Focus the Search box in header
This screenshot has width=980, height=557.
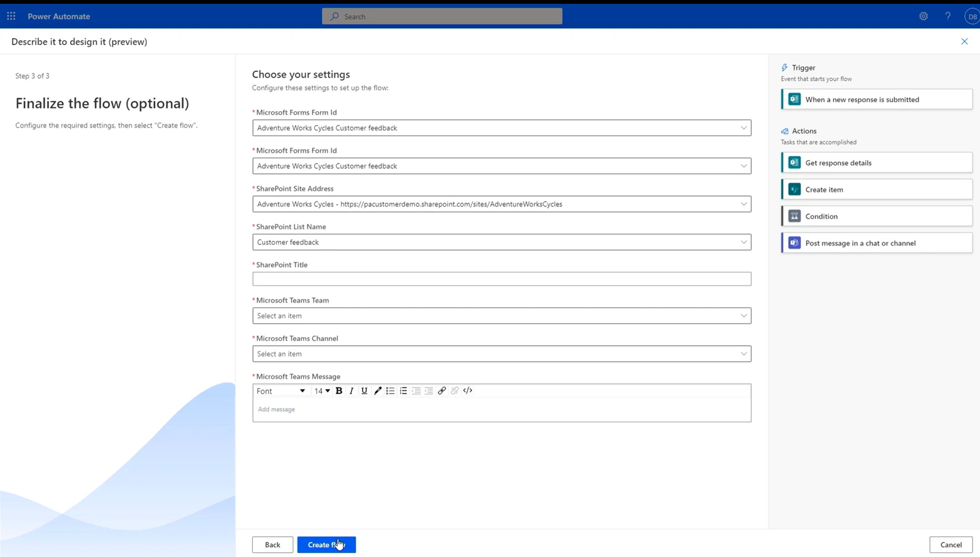(442, 16)
